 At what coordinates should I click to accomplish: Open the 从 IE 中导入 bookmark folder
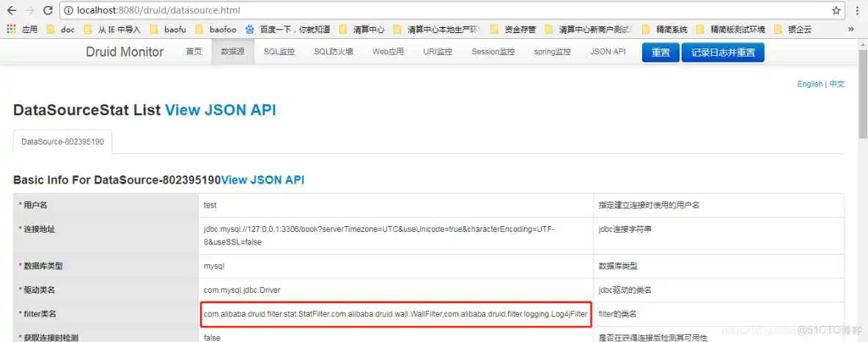pyautogui.click(x=112, y=29)
